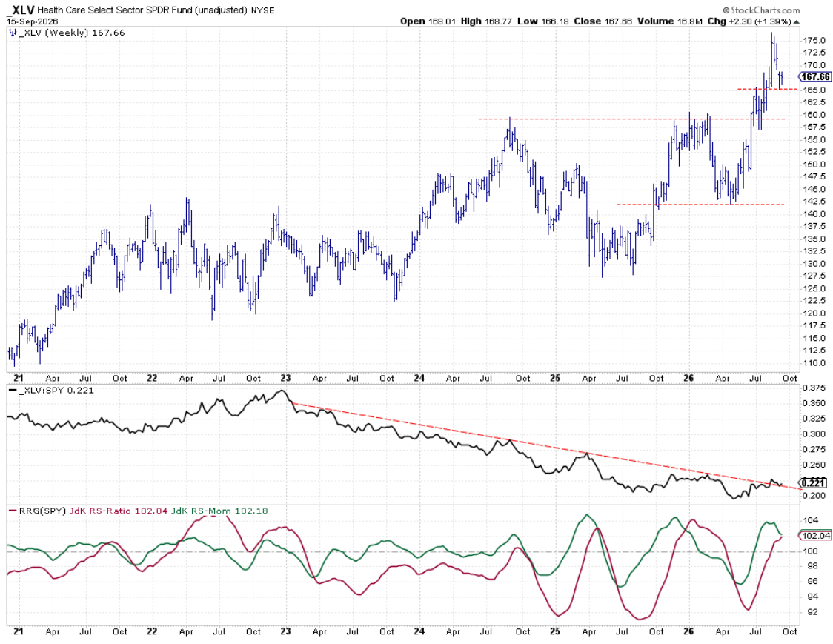Click the Chg +2.30 (+1.39%) value
The image size is (833, 644).
click(749, 21)
